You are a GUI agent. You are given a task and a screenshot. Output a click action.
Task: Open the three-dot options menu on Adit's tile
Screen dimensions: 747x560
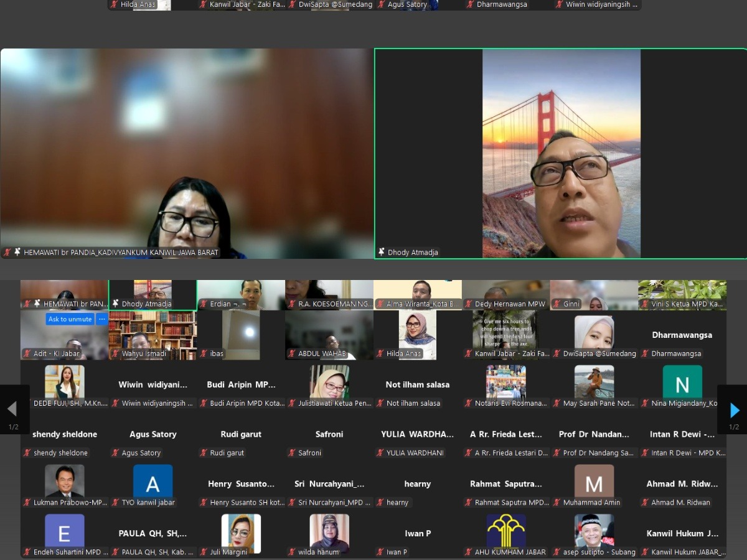tap(101, 319)
